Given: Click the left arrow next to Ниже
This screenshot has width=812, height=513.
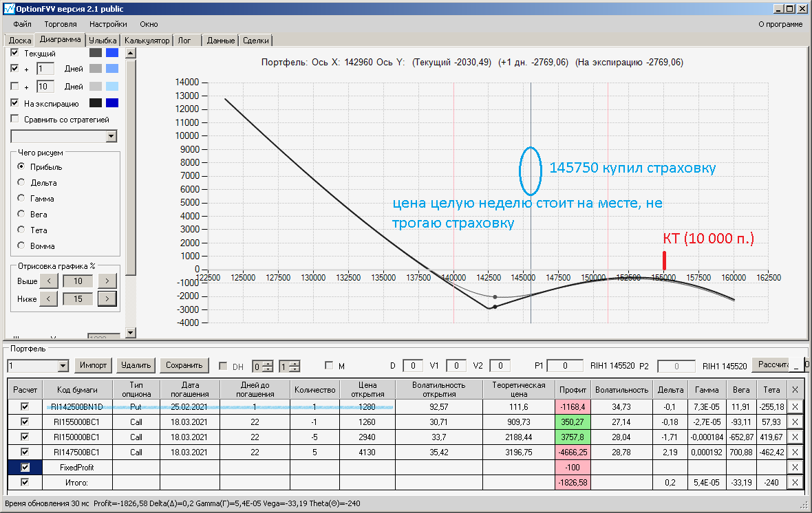Looking at the screenshot, I should [49, 298].
